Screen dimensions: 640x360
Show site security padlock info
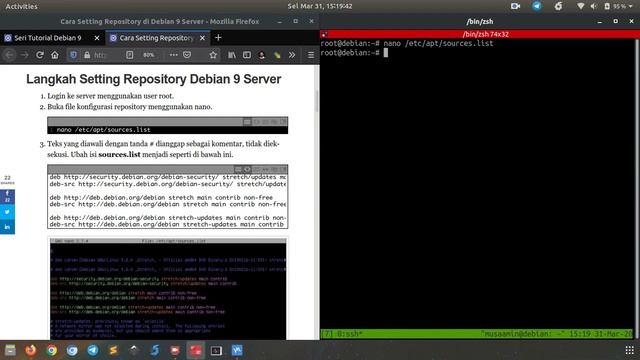point(87,55)
